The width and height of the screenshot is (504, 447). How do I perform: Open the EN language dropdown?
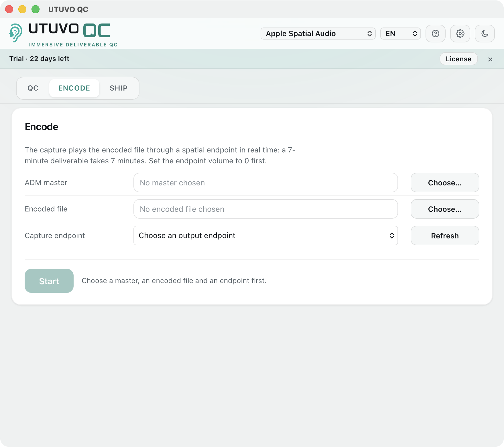coord(400,34)
